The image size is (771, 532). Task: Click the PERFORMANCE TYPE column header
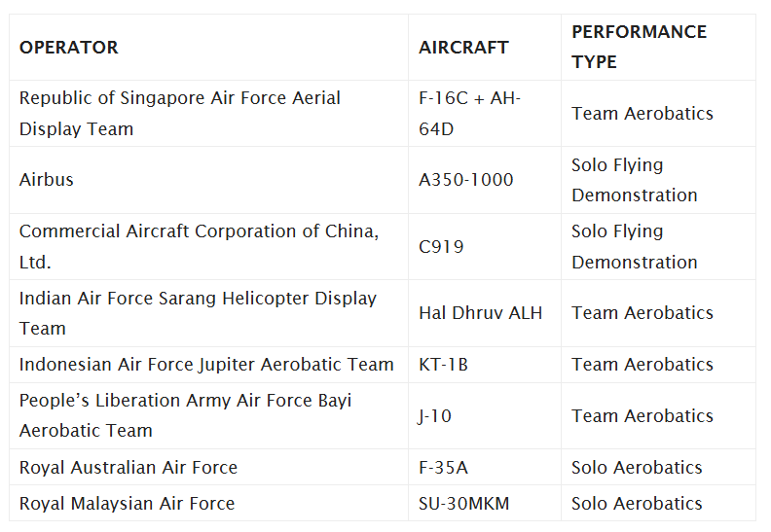[639, 47]
